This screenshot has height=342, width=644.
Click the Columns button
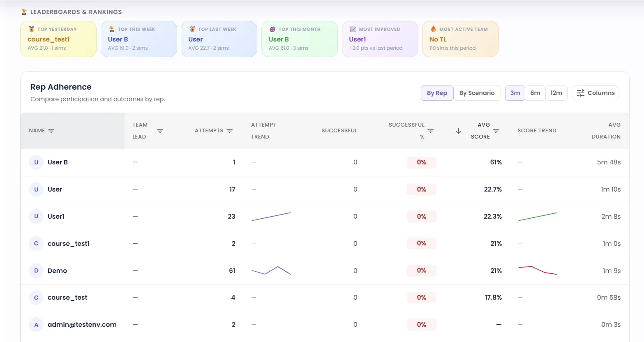[x=595, y=93]
